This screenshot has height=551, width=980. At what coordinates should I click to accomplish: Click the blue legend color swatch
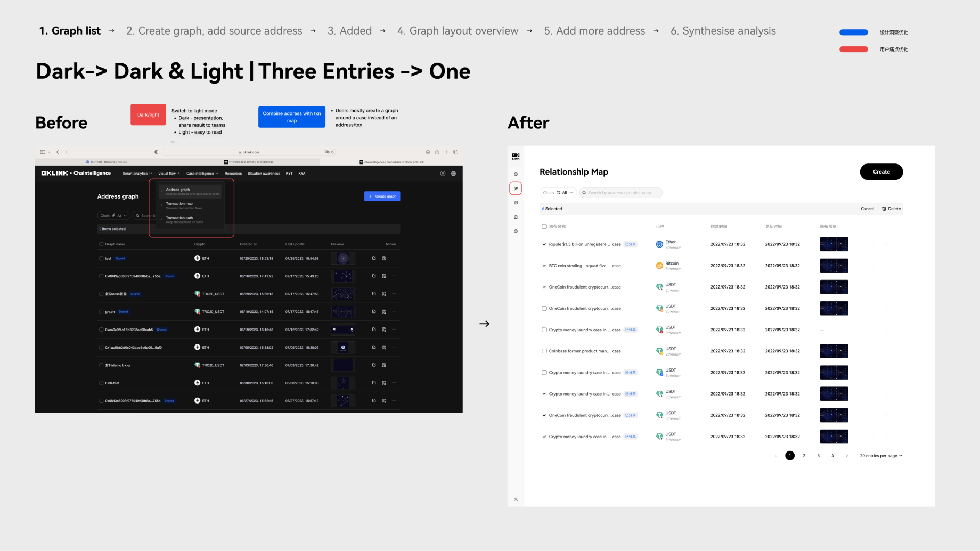(x=853, y=32)
